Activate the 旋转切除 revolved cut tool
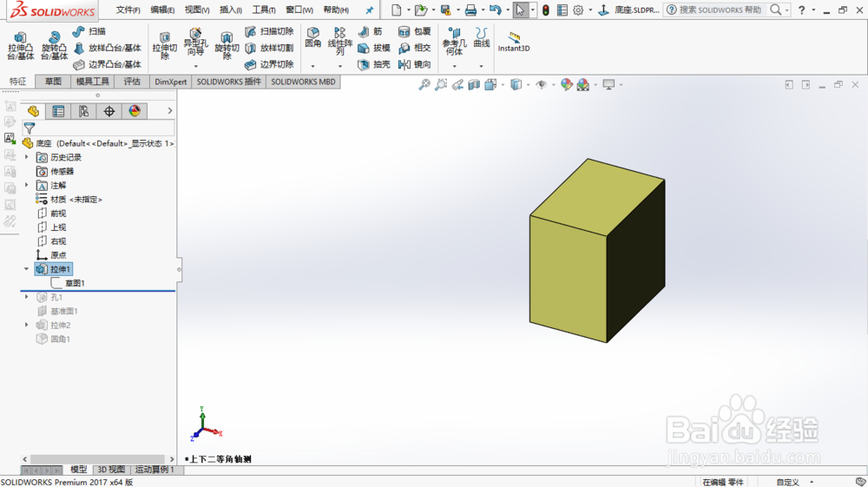This screenshot has height=487, width=868. coord(227,45)
